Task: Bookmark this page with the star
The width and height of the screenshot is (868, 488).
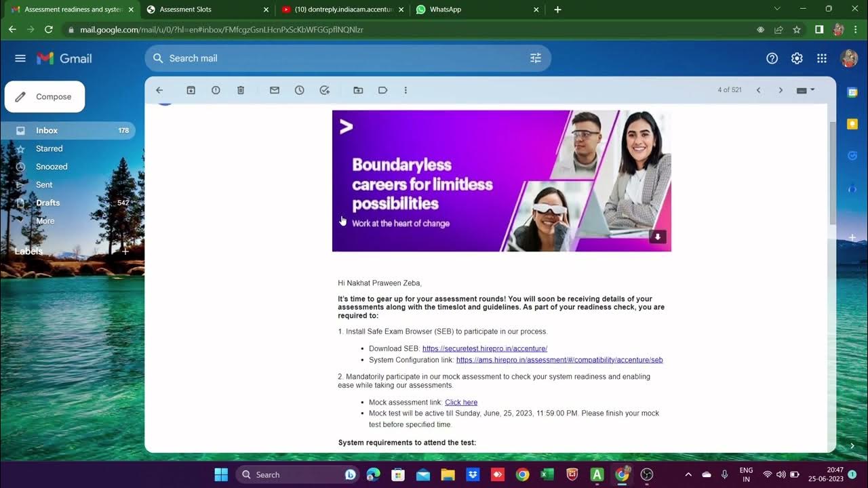Action: (797, 30)
